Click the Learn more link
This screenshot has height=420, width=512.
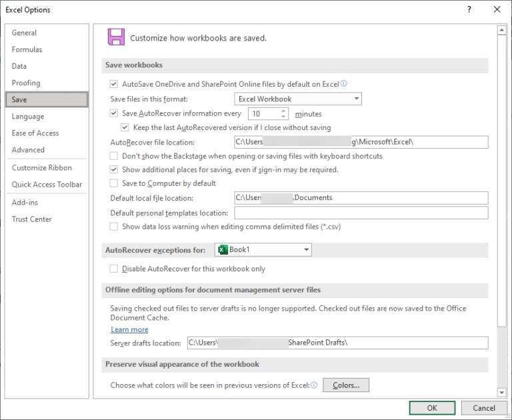129,329
